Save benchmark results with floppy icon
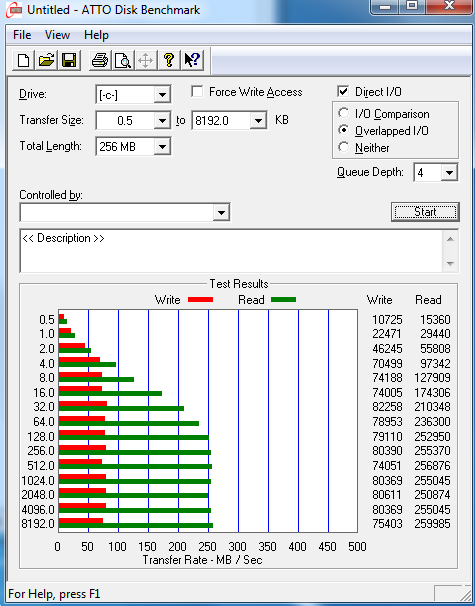The width and height of the screenshot is (475, 606). pyautogui.click(x=69, y=60)
